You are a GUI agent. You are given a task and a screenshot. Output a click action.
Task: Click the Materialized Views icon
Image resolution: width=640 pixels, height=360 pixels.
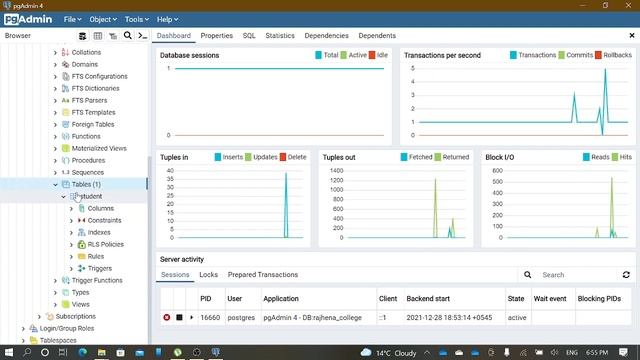(x=65, y=148)
